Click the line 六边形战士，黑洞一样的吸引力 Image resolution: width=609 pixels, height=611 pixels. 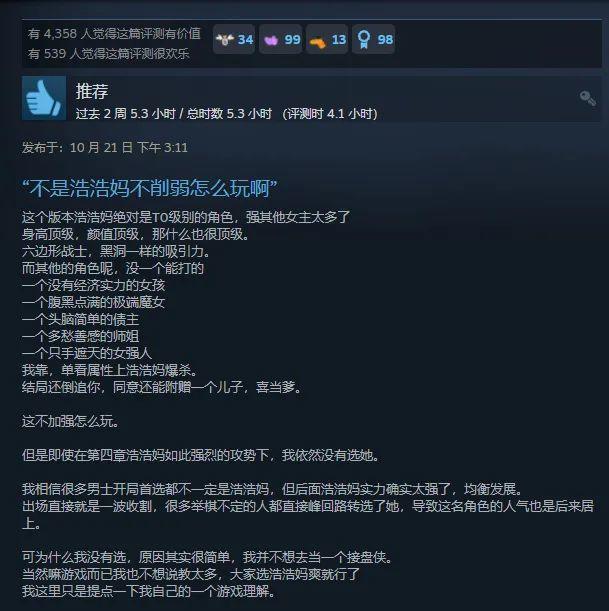tap(116, 251)
